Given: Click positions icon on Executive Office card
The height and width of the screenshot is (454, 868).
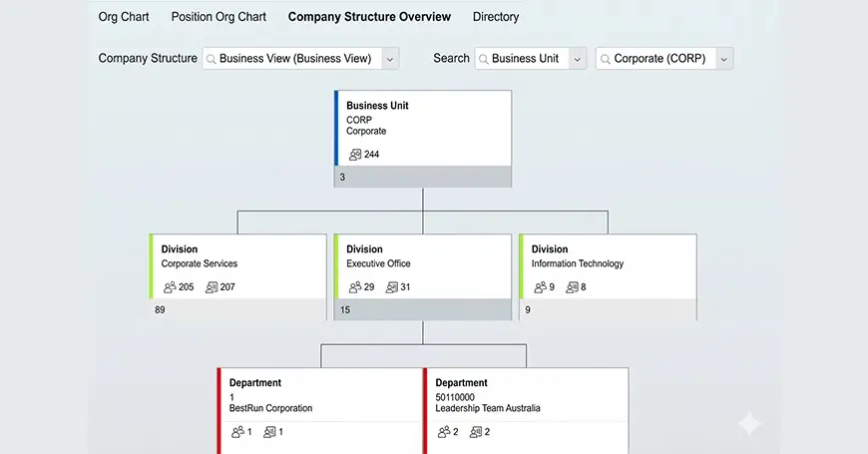Looking at the screenshot, I should click(x=391, y=287).
